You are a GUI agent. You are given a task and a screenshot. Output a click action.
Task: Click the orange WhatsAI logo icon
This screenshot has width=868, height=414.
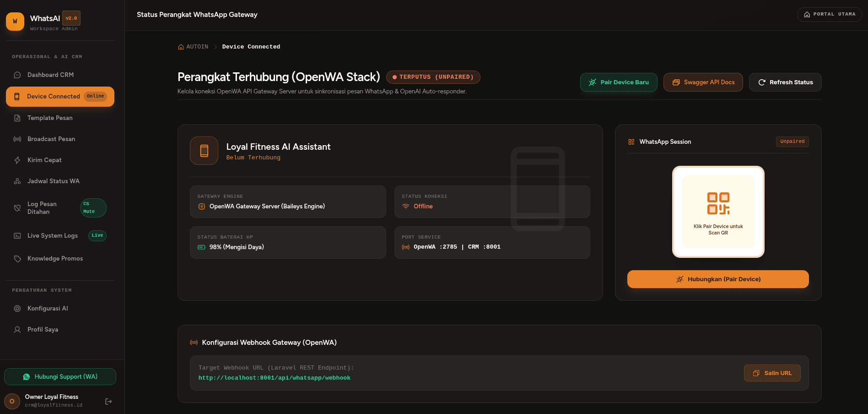coord(15,22)
